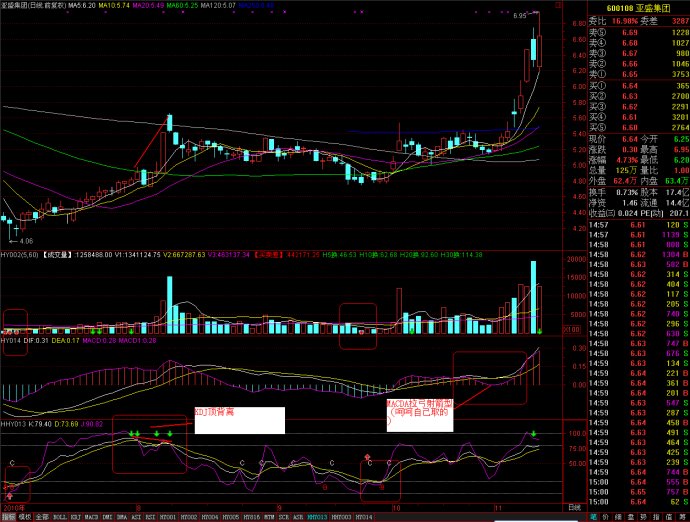Click the stock title 600108 亚盛集团
The width and height of the screenshot is (690, 522).
point(638,8)
